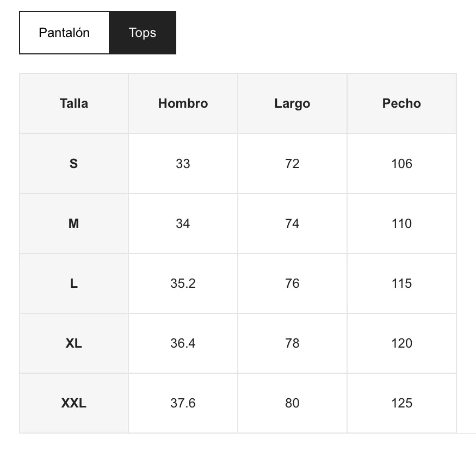Select the S size row label
Screen dimensions: 476x451
pyautogui.click(x=74, y=164)
